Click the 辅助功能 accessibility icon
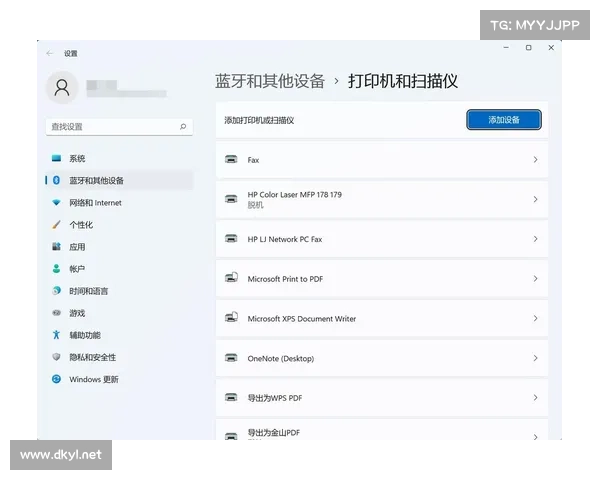The height and width of the screenshot is (480, 600). pos(56,335)
